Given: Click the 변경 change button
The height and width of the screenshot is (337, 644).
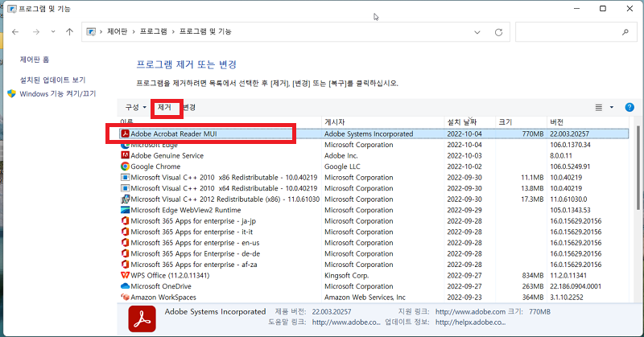Looking at the screenshot, I should 189,107.
